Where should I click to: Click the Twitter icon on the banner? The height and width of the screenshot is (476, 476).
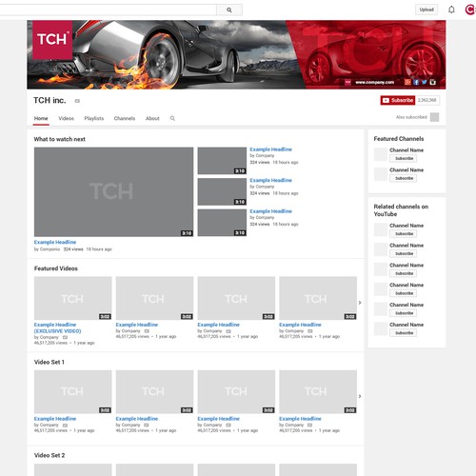pyautogui.click(x=425, y=82)
